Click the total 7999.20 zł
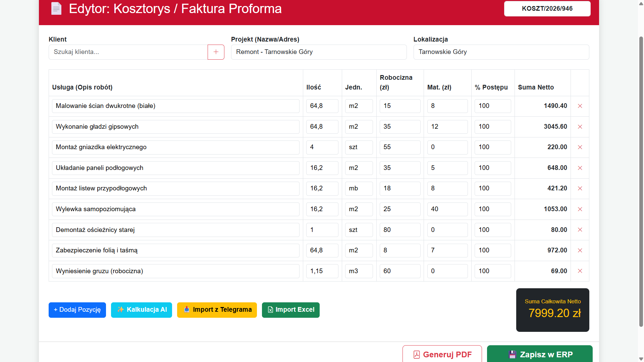 coord(554,313)
